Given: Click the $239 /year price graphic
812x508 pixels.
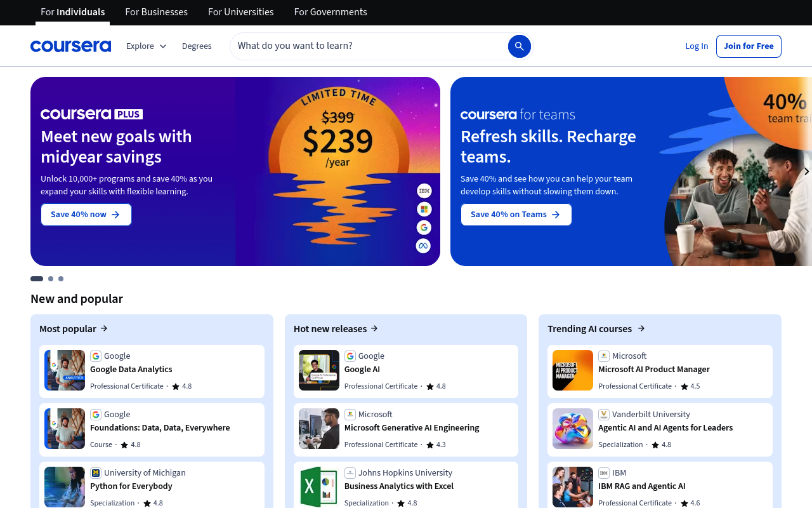Looking at the screenshot, I should coord(338,146).
